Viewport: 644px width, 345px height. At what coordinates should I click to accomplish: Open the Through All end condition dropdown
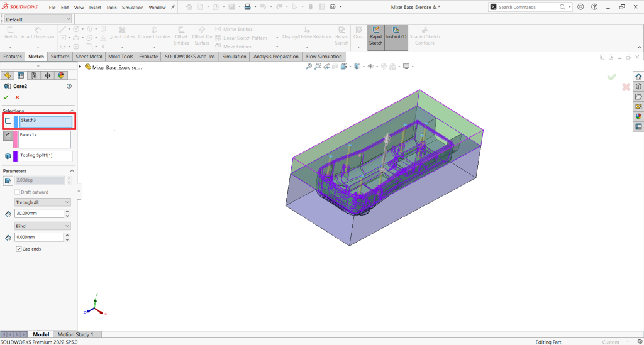click(42, 202)
